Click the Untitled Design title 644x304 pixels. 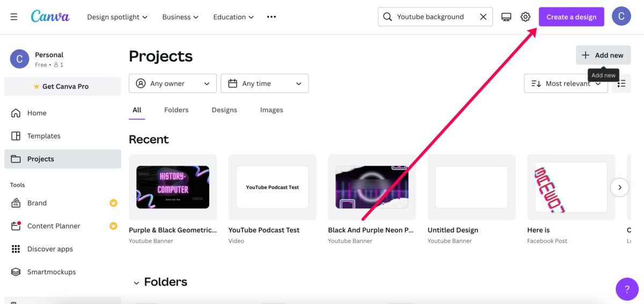453,230
